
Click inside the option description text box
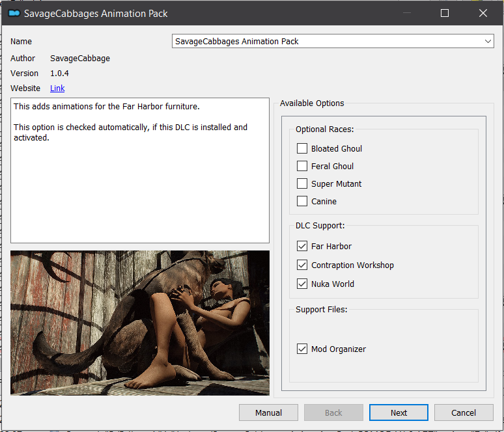pos(140,170)
